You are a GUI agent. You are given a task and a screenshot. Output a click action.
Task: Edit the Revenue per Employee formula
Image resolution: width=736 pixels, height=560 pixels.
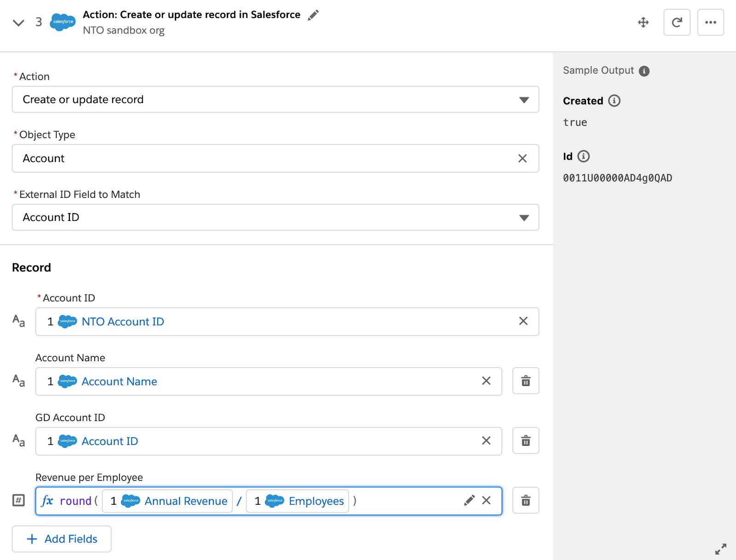[x=469, y=501]
